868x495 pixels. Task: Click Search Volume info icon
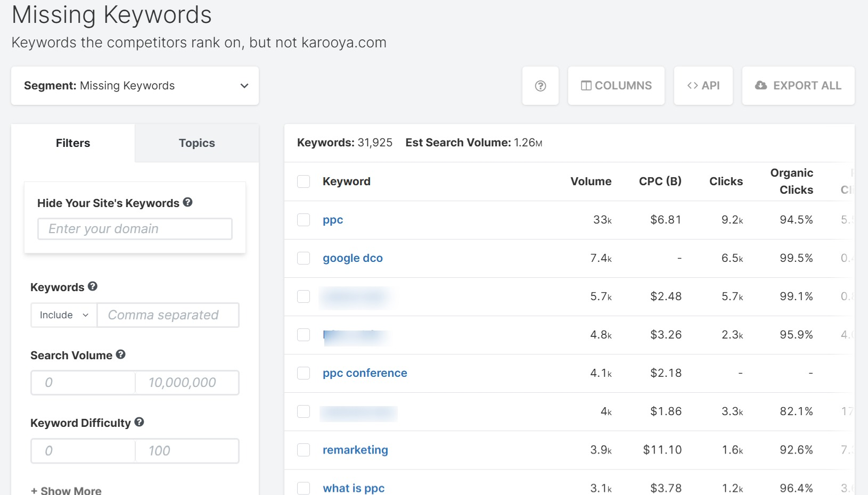pyautogui.click(x=121, y=354)
